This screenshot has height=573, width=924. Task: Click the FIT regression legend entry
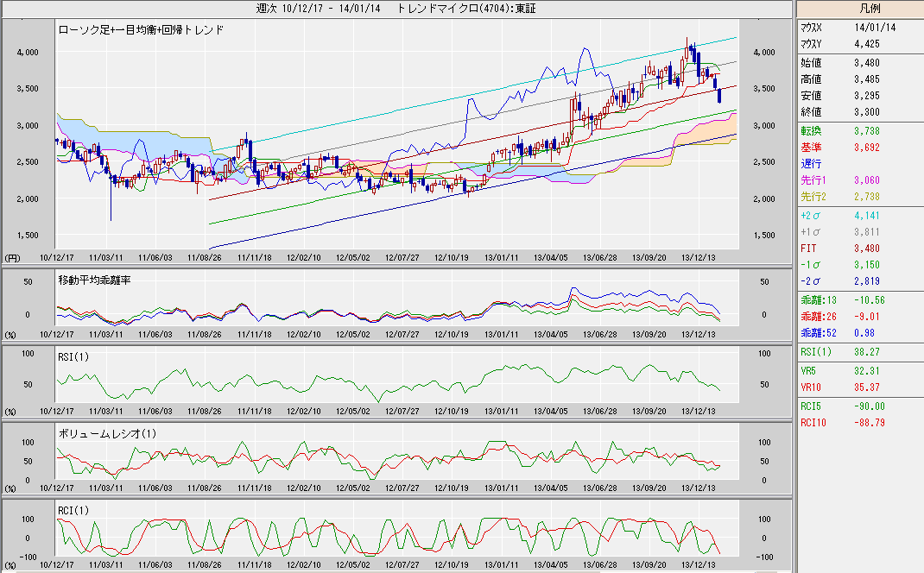(x=808, y=249)
